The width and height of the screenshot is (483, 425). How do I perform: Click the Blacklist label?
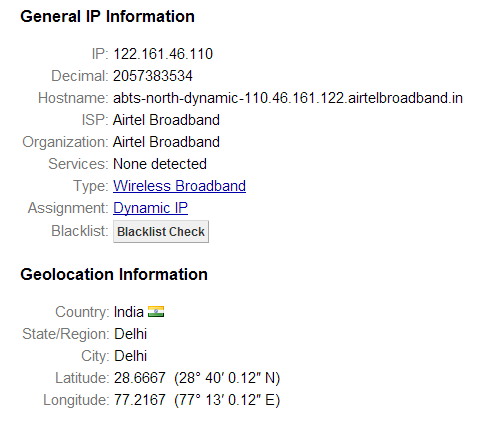tap(80, 231)
